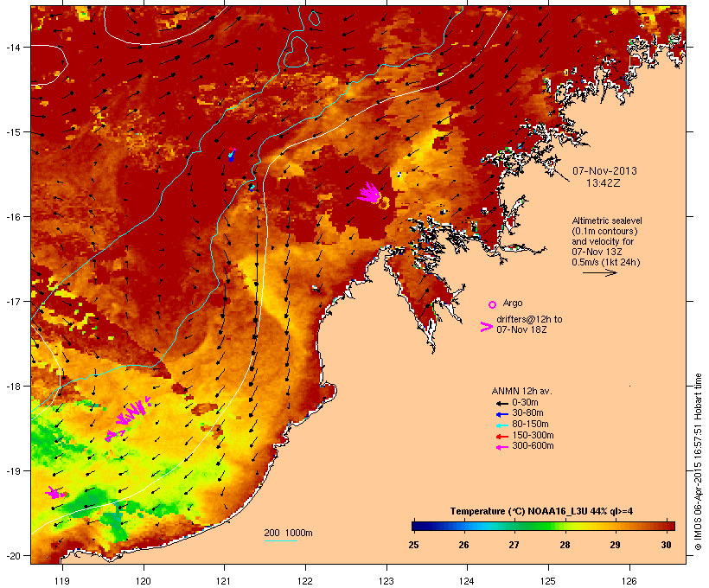Click the dark blue 25°C end of colorbar
This screenshot has width=709, height=588.
click(417, 526)
